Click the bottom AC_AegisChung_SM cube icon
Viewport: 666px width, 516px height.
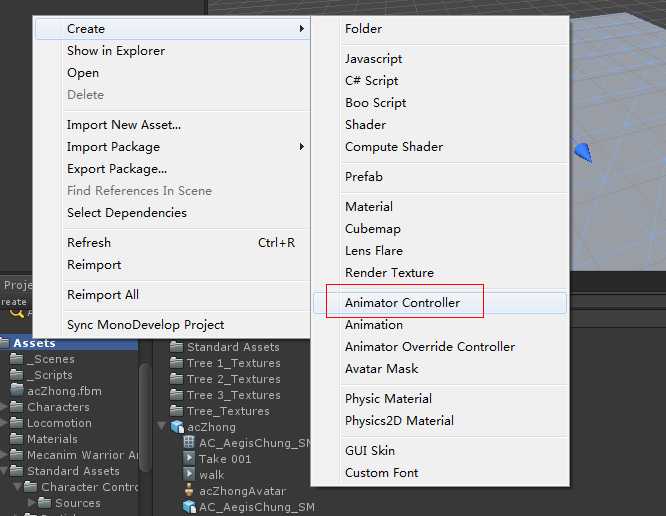pos(189,507)
